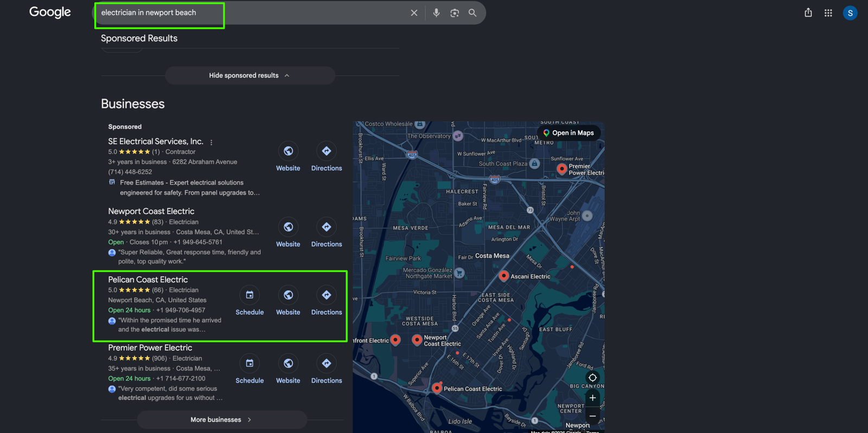Zoom in on the map
The height and width of the screenshot is (433, 868).
pyautogui.click(x=592, y=398)
